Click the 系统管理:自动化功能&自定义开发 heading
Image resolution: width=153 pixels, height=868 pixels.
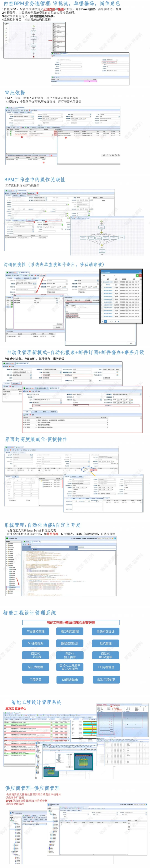[42, 525]
